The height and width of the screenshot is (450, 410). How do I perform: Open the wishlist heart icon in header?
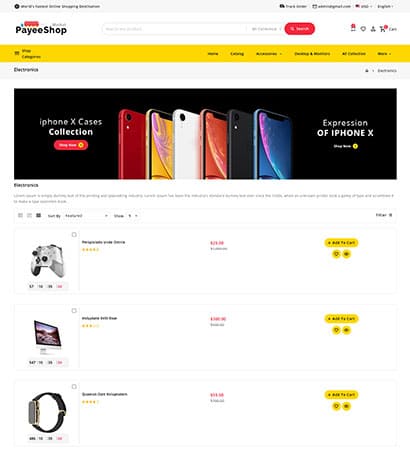pos(363,29)
